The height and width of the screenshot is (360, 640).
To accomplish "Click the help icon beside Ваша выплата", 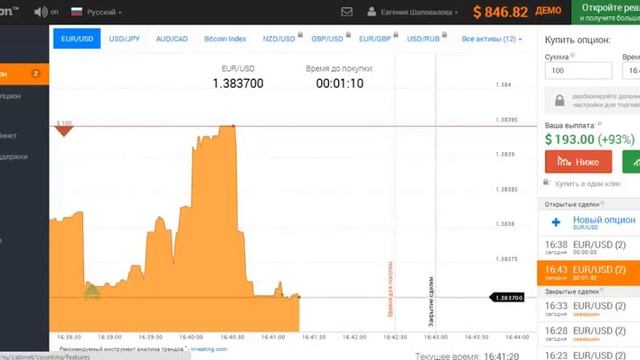I will click(600, 123).
